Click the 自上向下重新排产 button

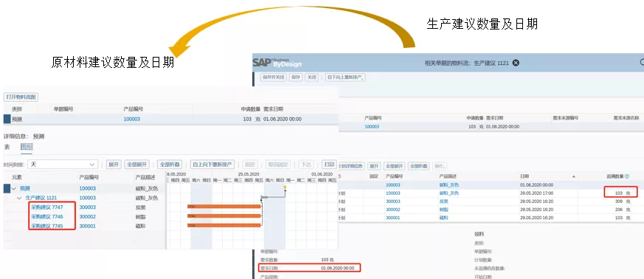click(212, 165)
